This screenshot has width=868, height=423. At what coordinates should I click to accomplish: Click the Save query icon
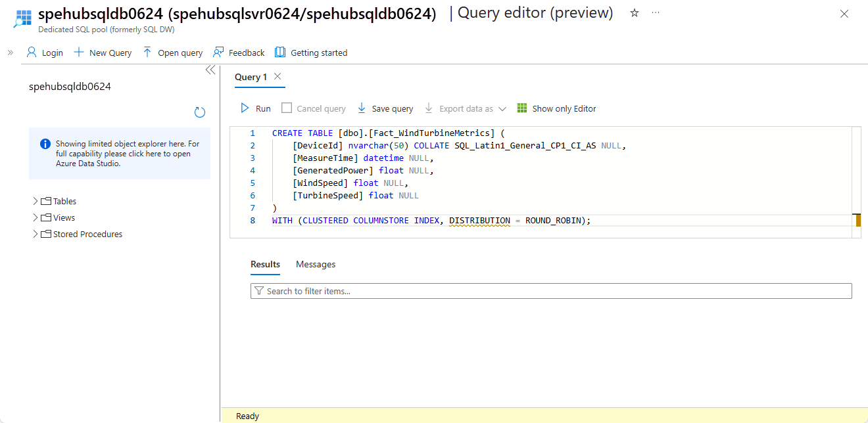tap(385, 108)
